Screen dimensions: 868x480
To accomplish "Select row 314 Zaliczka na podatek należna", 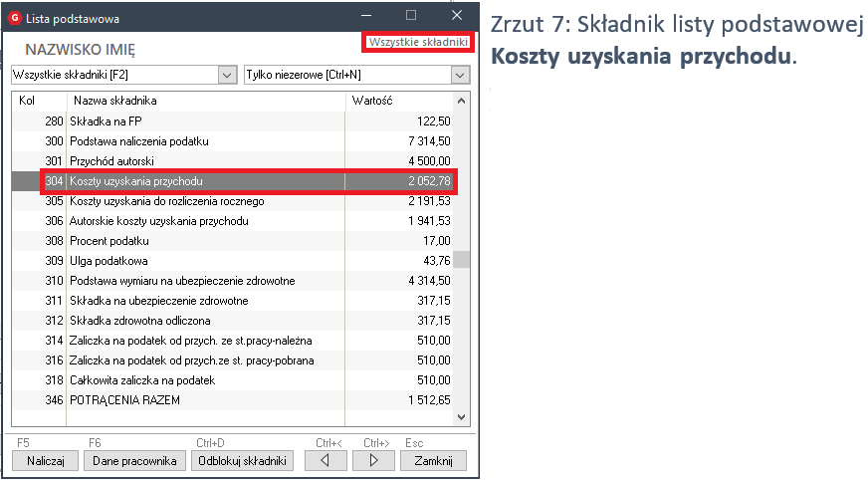I will coord(233,341).
